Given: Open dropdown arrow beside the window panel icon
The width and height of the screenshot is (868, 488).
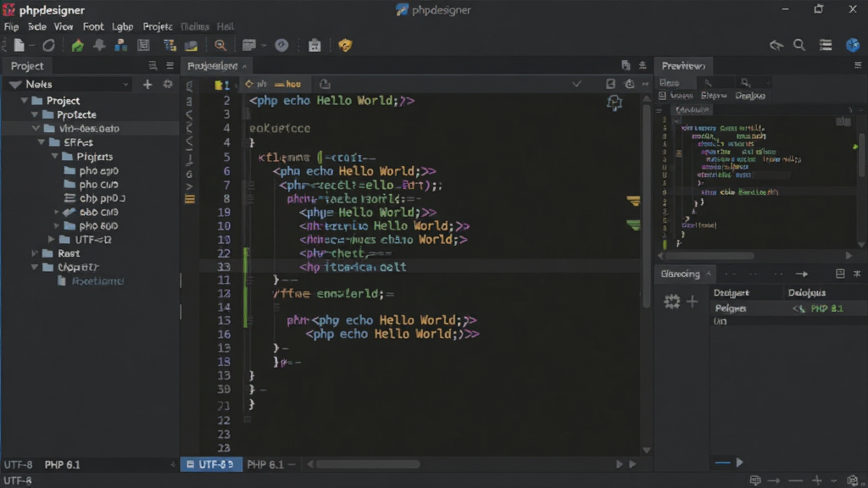Looking at the screenshot, I should [x=264, y=46].
